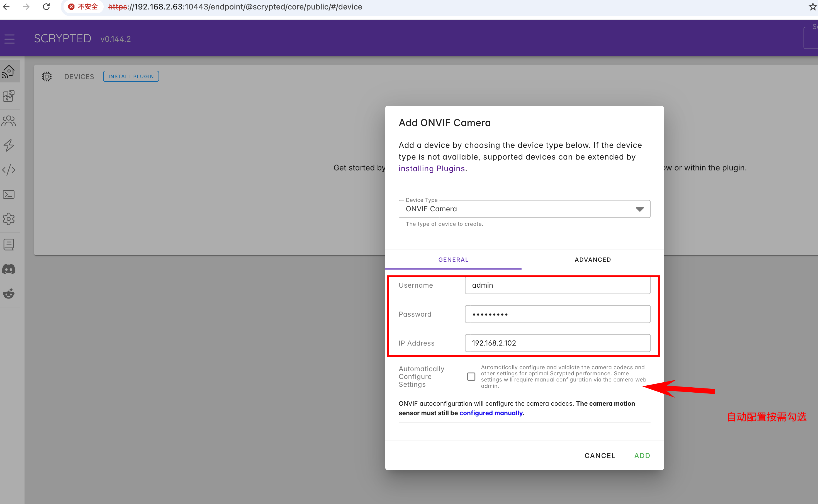Select the General tab

[x=453, y=260]
